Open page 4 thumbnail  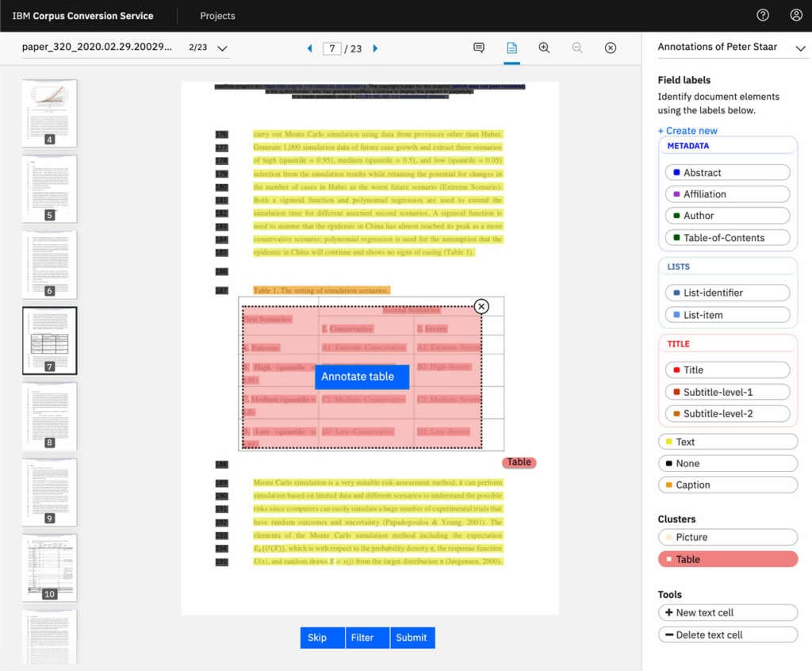(x=50, y=113)
